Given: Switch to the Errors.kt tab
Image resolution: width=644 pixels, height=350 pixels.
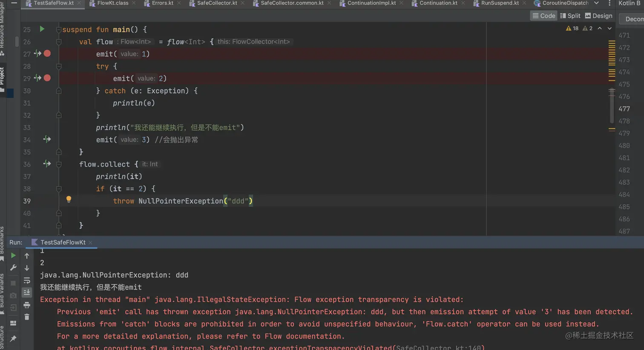Looking at the screenshot, I should (x=162, y=3).
